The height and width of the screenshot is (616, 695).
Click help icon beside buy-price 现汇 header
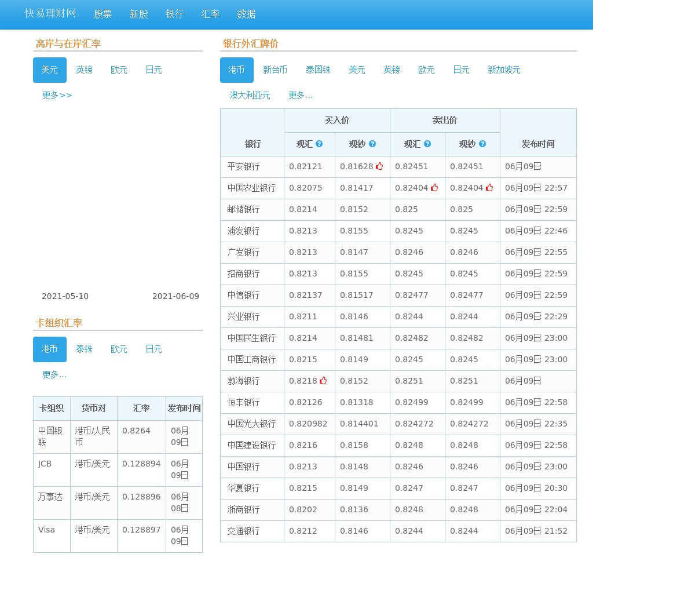point(319,144)
